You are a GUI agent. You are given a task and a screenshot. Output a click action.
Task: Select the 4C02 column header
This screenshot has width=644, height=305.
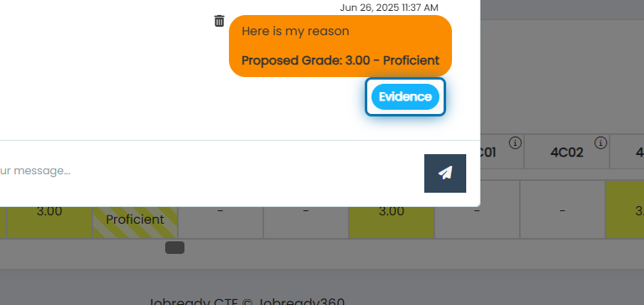pos(567,152)
